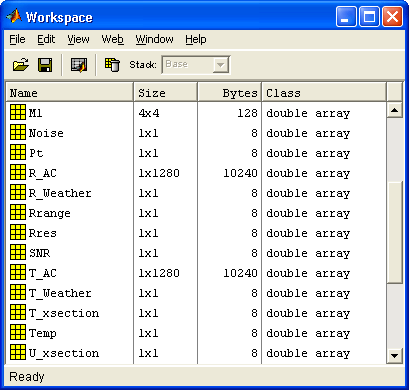Select the variable name Rrange
Image resolution: width=409 pixels, height=390 pixels.
coord(50,213)
